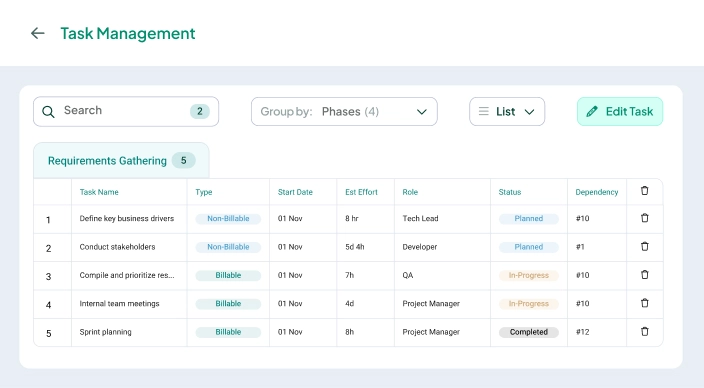The height and width of the screenshot is (388, 704).
Task: Click the Task Name column header
Action: point(99,192)
